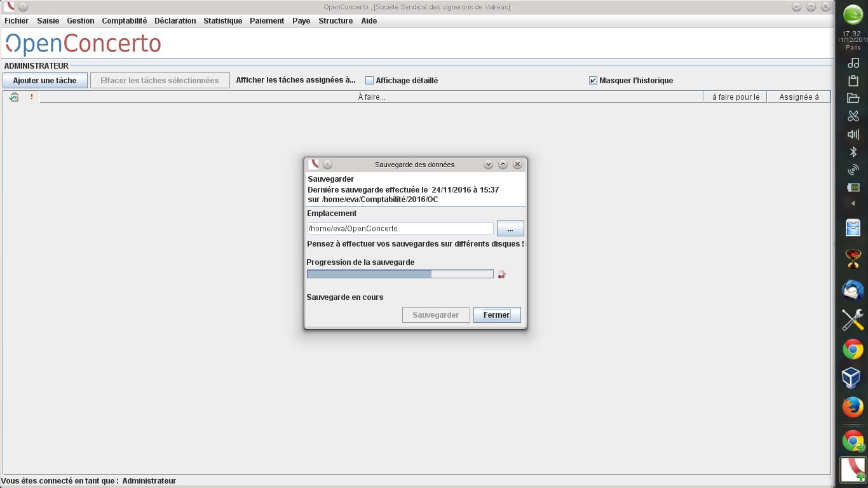
Task: Click the OpenConcerto logo banner
Action: click(x=83, y=43)
